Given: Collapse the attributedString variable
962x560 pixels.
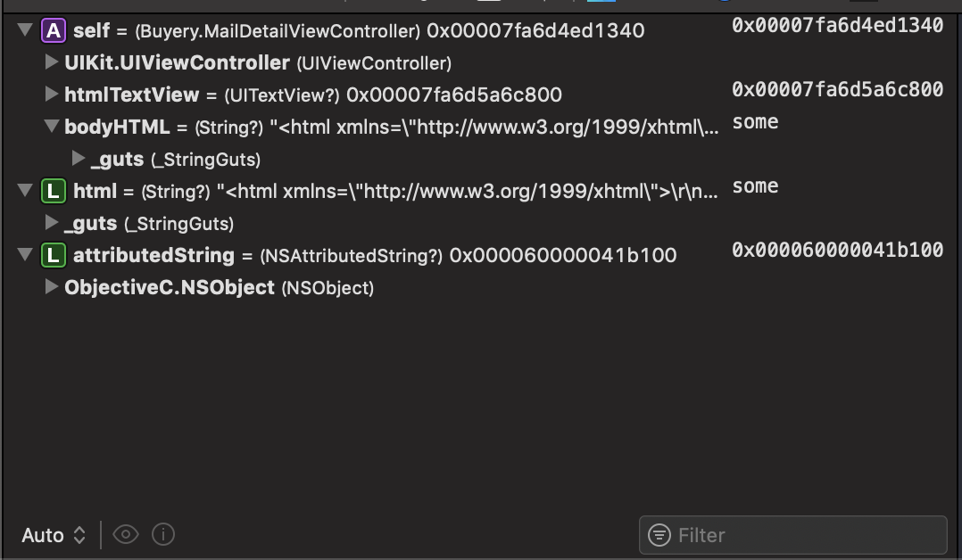Looking at the screenshot, I should (x=25, y=254).
